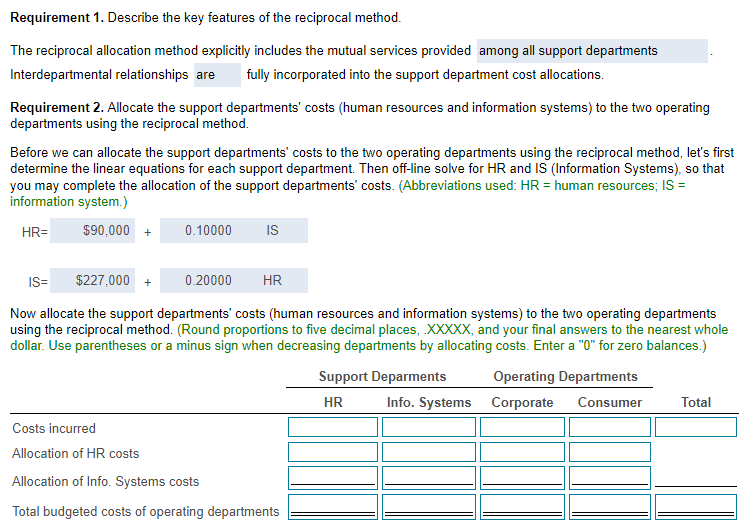Click the 'Info. Systems' column header
744x529 pixels.
tap(429, 402)
